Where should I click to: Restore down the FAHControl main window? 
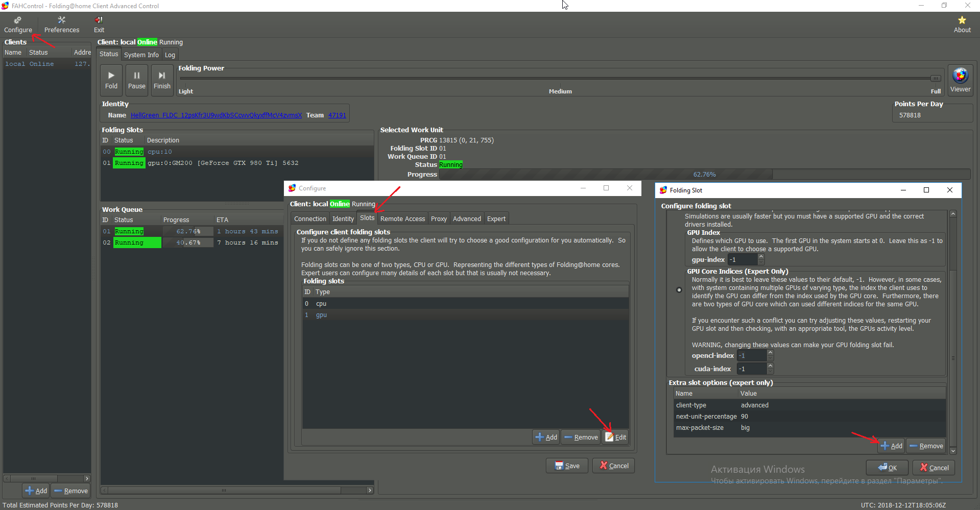944,6
